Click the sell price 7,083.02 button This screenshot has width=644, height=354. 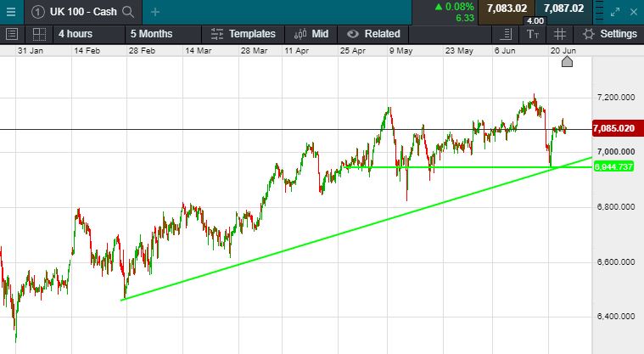coord(507,8)
